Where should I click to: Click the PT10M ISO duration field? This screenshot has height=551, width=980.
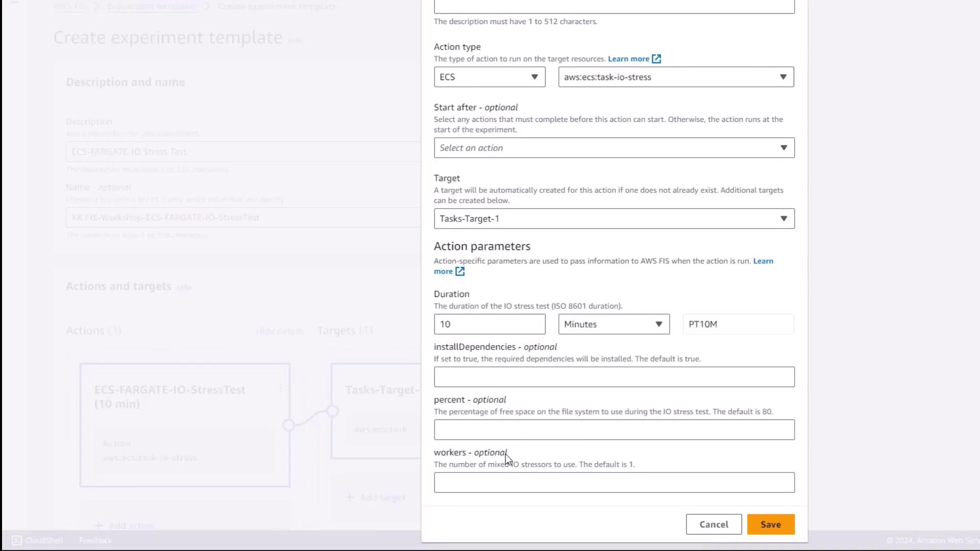click(x=738, y=324)
